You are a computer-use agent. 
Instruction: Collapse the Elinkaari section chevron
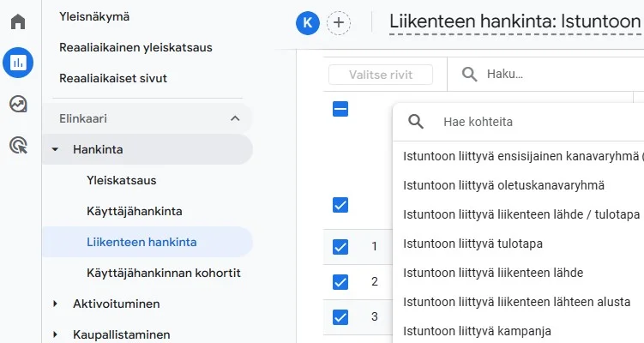coord(235,118)
